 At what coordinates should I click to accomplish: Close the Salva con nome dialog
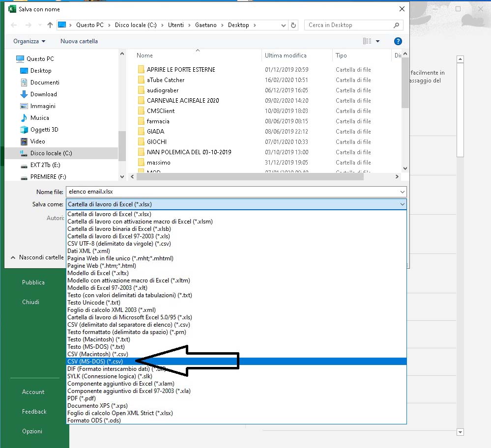tap(402, 9)
